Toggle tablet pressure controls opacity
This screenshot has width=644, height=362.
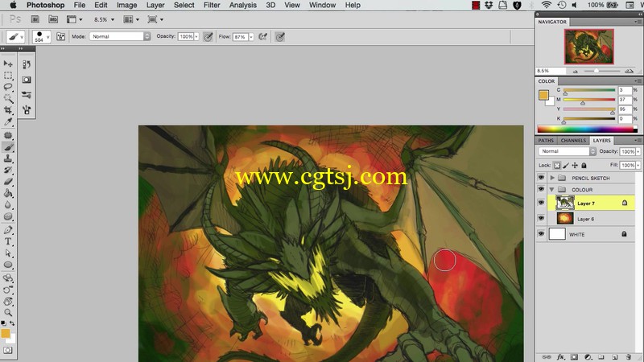point(208,37)
